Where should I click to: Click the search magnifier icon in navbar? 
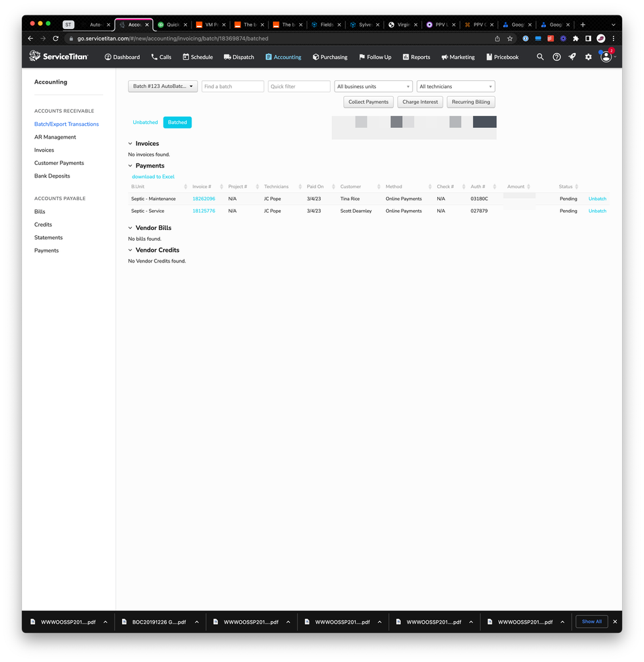pos(540,57)
